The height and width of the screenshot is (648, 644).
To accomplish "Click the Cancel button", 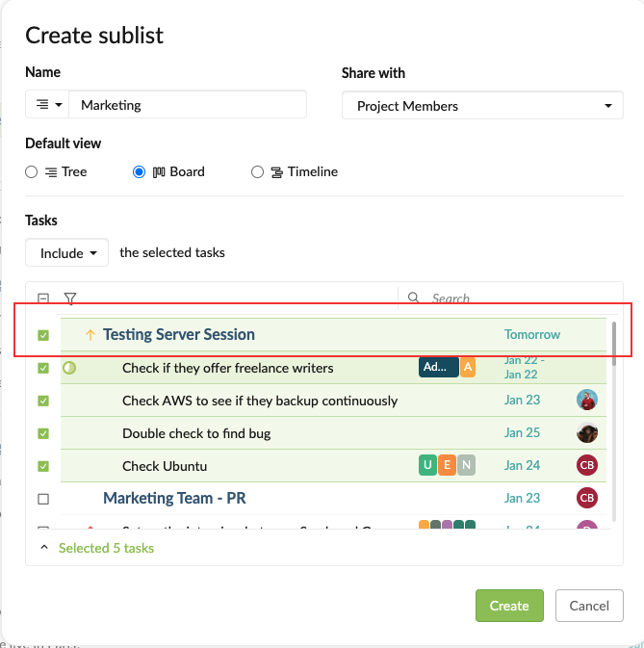I will click(589, 606).
